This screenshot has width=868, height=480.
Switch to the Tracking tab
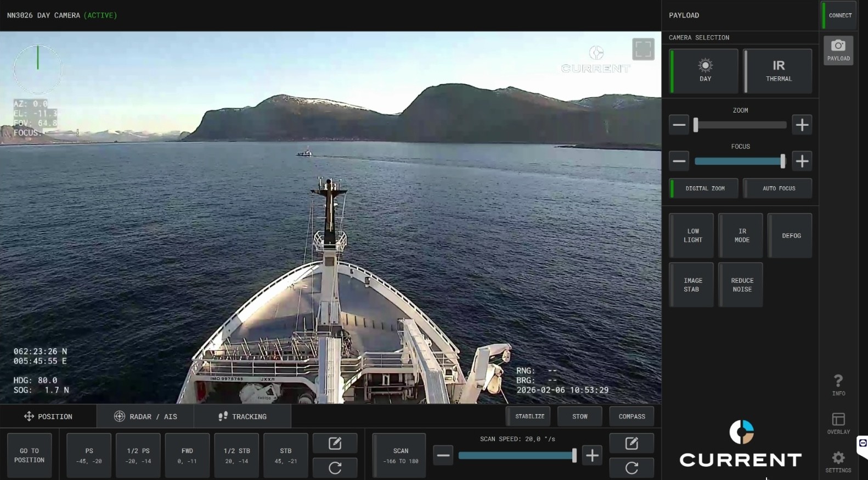coord(243,416)
